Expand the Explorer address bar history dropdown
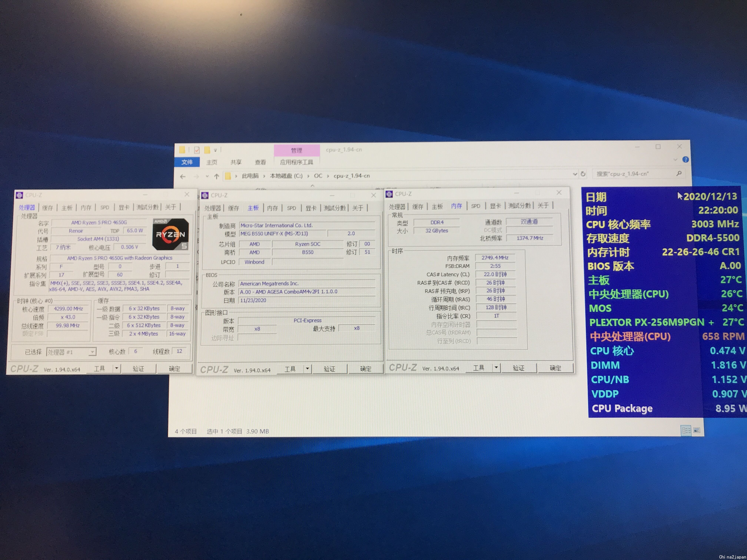Screen dimensions: 747x560 575,174
